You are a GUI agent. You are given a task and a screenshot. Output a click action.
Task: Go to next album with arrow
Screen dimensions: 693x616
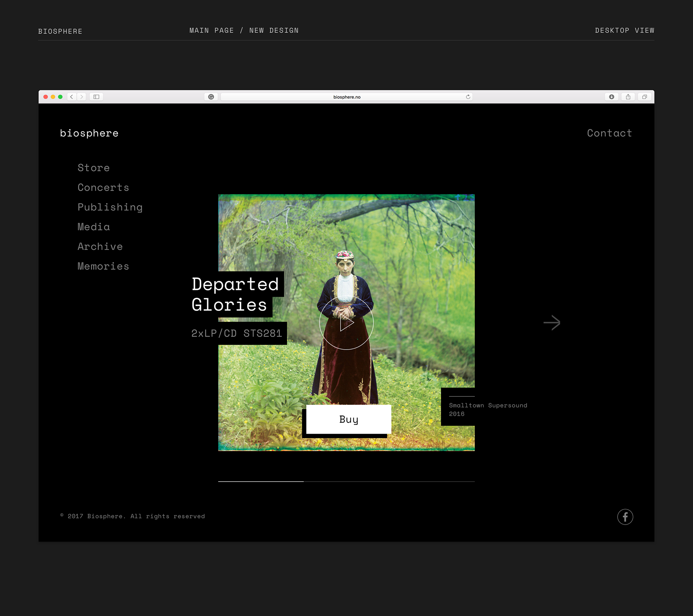pos(552,322)
